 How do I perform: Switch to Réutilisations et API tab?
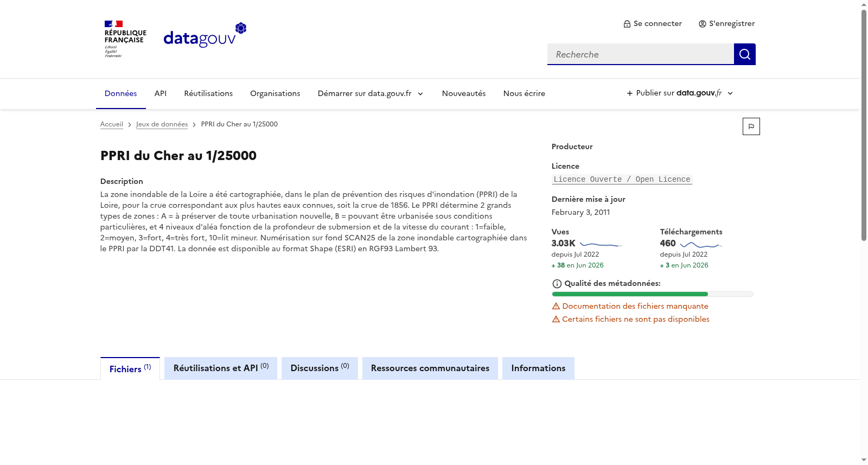221,368
